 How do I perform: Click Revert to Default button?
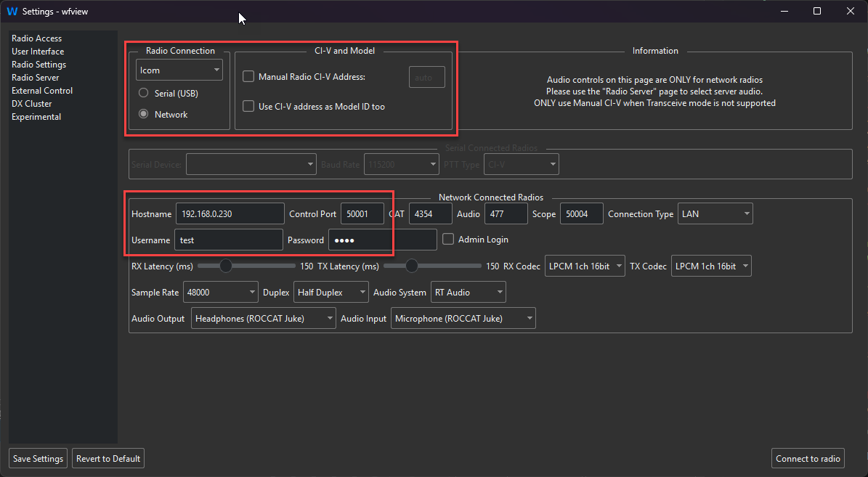108,458
